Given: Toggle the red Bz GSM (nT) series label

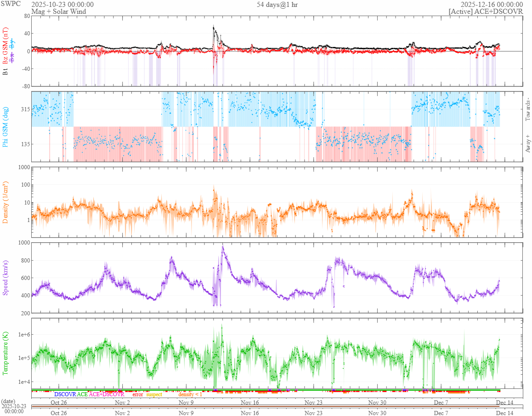Looking at the screenshot, I should 5,46.
